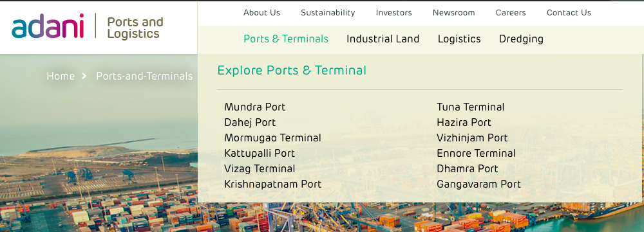Expand the Logistics menu
Image resolution: width=644 pixels, height=232 pixels.
[x=459, y=39]
